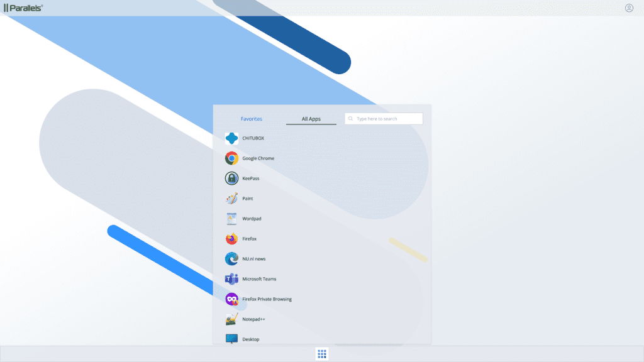Launch Firefox browser

coord(248,238)
